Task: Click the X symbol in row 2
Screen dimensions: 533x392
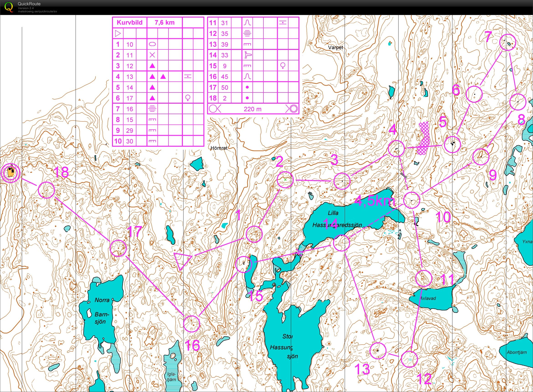Action: tap(152, 55)
